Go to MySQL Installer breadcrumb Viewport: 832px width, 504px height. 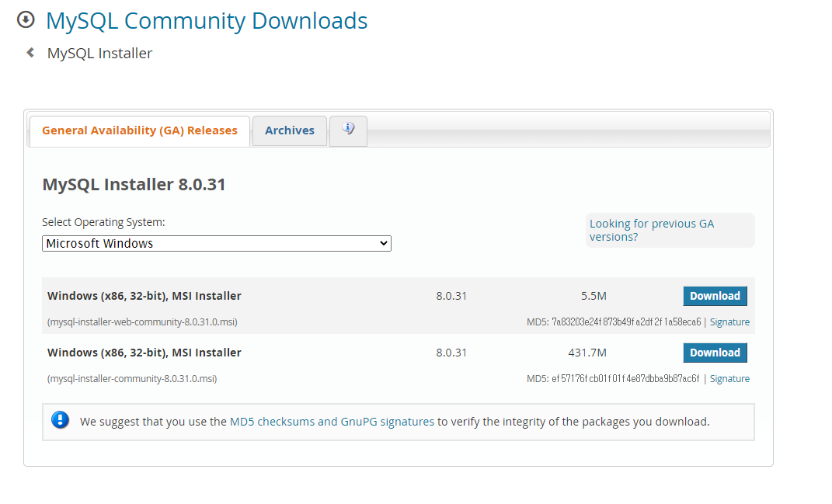[x=99, y=53]
